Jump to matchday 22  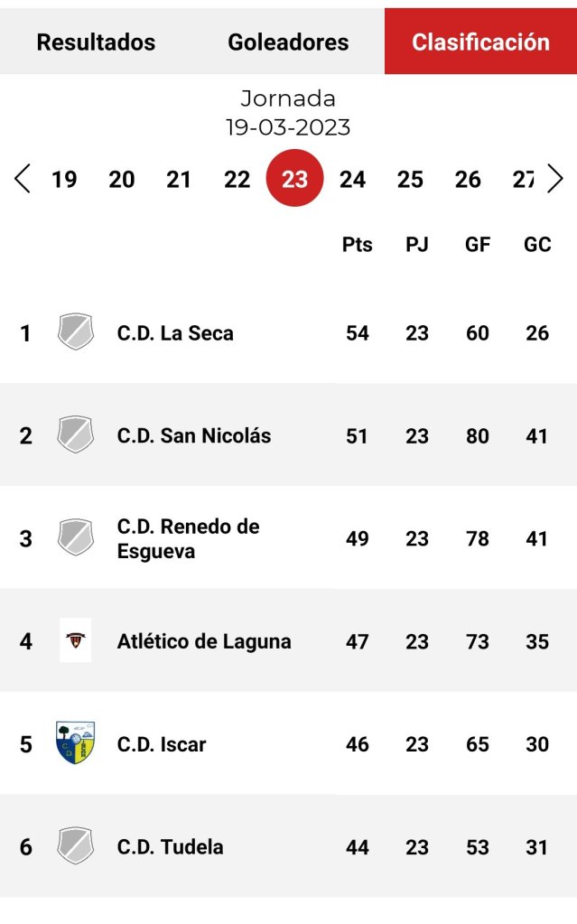pyautogui.click(x=237, y=180)
